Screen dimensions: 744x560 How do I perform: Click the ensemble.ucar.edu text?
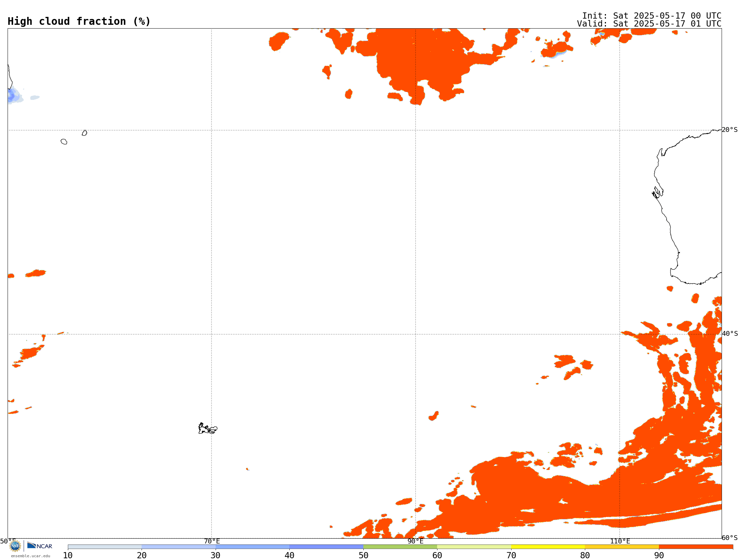pyautogui.click(x=30, y=556)
